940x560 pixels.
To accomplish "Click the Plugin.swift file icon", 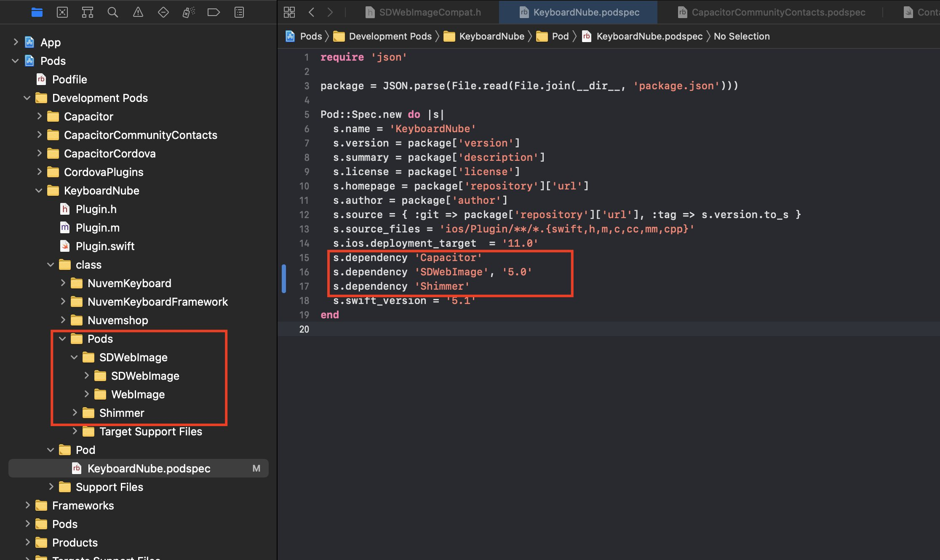I will [x=65, y=246].
